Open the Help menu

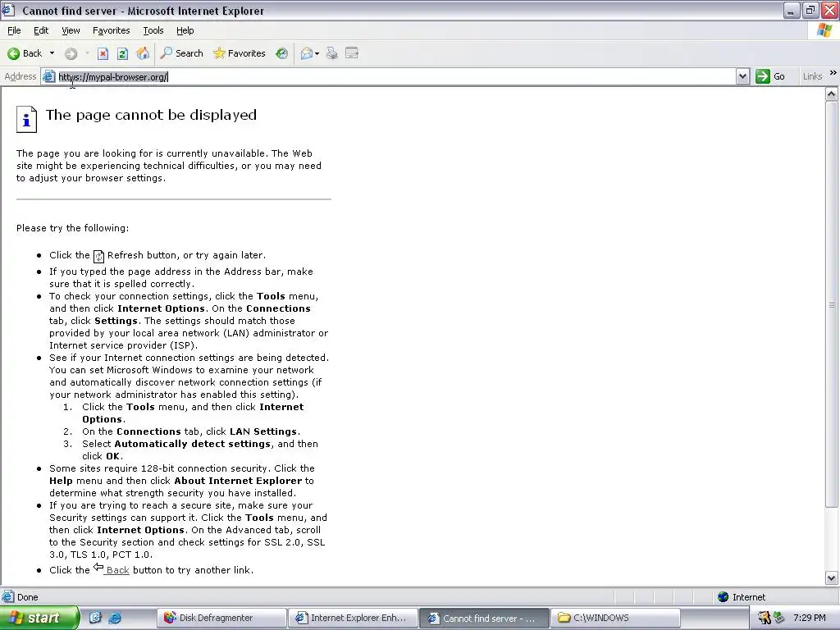(185, 30)
